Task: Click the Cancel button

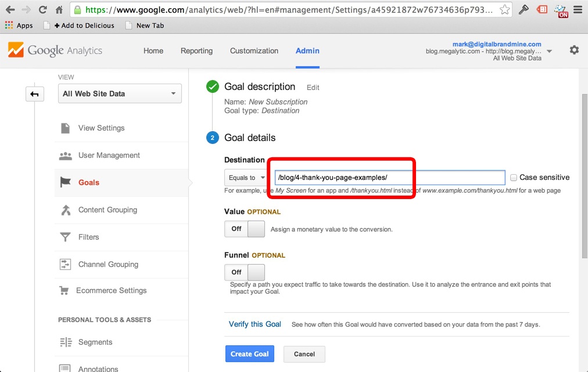Action: click(304, 354)
